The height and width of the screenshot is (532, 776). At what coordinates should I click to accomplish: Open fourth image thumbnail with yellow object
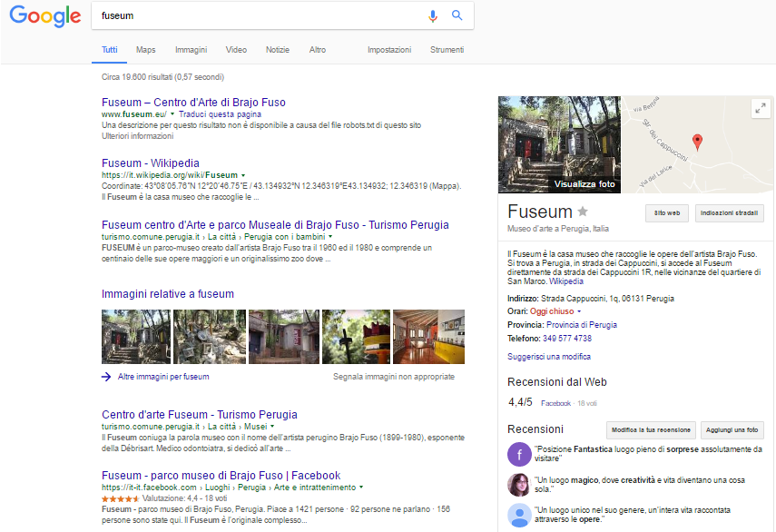pyautogui.click(x=357, y=337)
